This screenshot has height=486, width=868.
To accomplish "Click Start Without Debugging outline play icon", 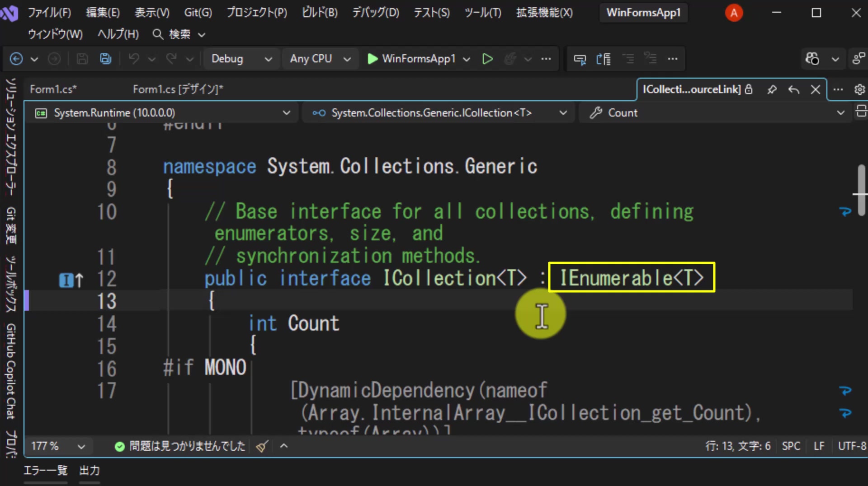I will 487,59.
